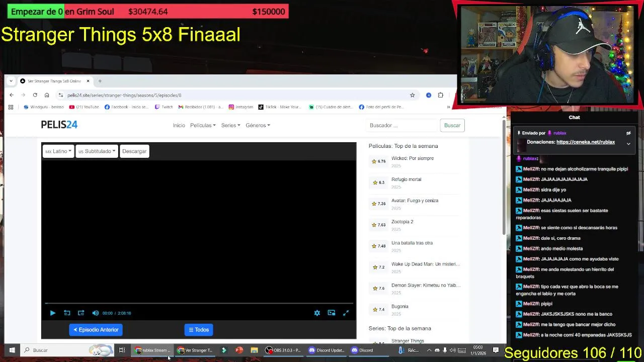Viewport: 644px width, 362px height.
Task: Open the Instagram bookmark
Action: (241, 107)
